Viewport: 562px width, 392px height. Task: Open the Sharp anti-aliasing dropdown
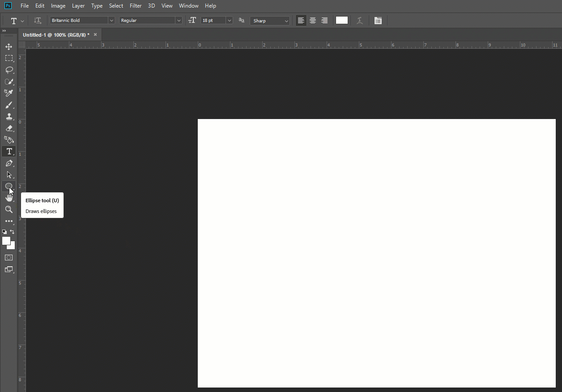coord(270,21)
